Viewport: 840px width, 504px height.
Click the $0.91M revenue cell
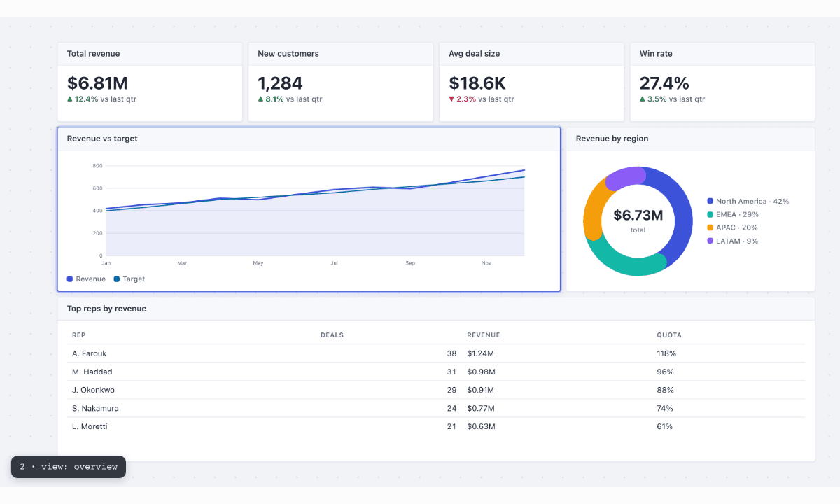point(480,390)
